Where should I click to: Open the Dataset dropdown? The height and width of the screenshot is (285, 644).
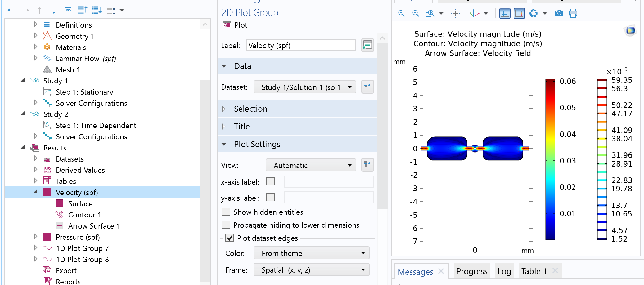(304, 87)
